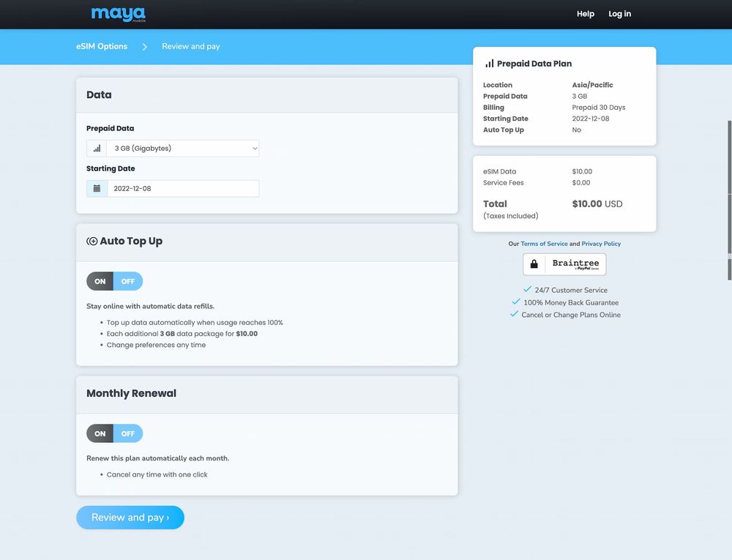732x560 pixels.
Task: Click Log in in the top navigation
Action: click(619, 14)
